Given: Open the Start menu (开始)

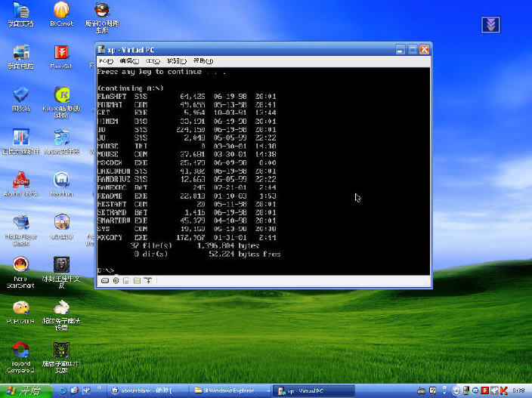Looking at the screenshot, I should [26, 391].
